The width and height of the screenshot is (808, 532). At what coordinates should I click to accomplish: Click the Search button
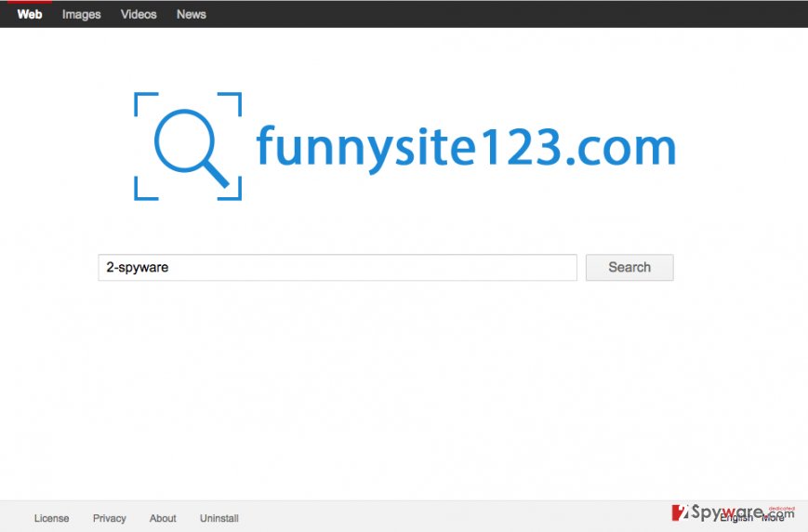pyautogui.click(x=629, y=268)
